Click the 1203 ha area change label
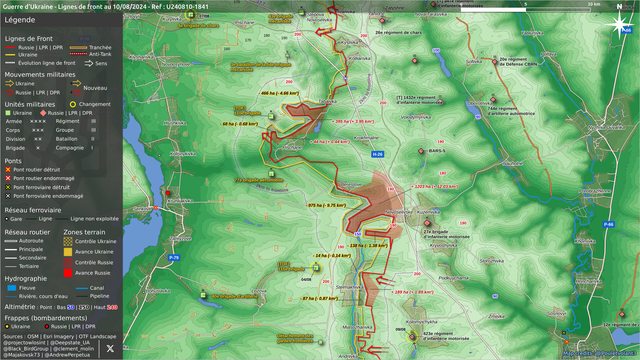 (435, 187)
